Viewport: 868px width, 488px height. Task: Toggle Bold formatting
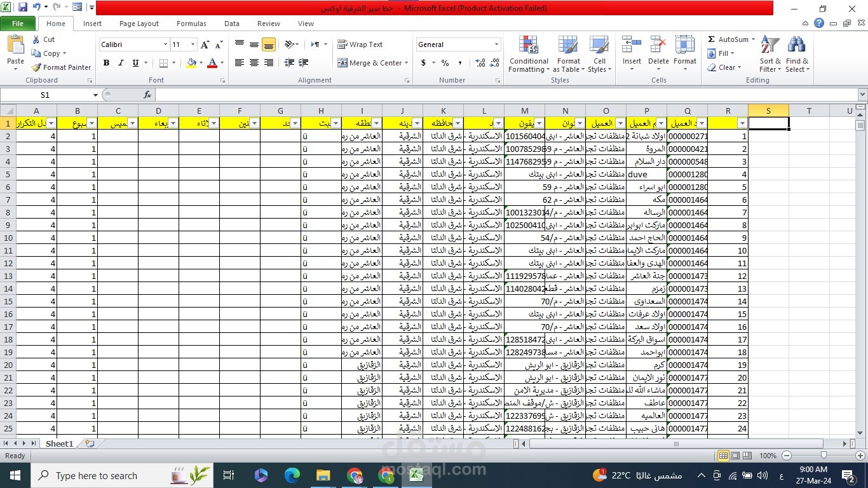coord(106,63)
